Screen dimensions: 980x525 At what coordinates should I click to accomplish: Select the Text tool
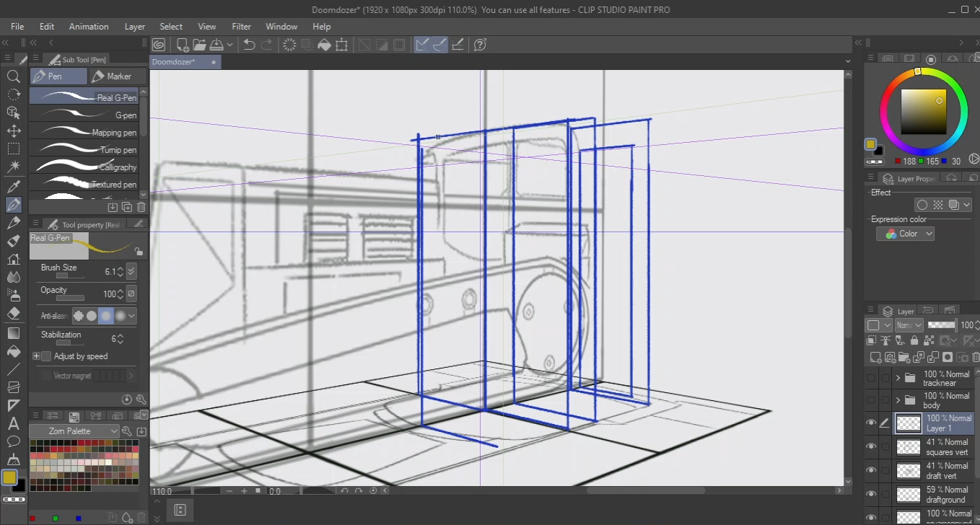(x=13, y=424)
